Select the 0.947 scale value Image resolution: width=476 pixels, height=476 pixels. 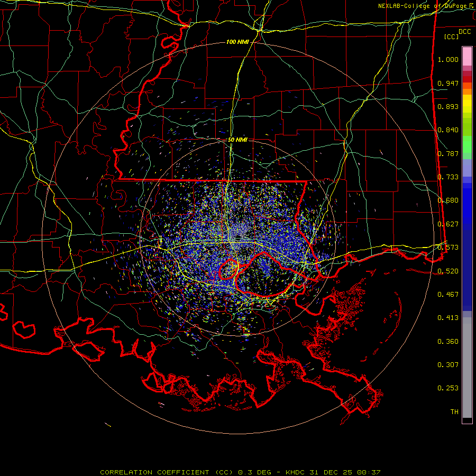click(448, 83)
